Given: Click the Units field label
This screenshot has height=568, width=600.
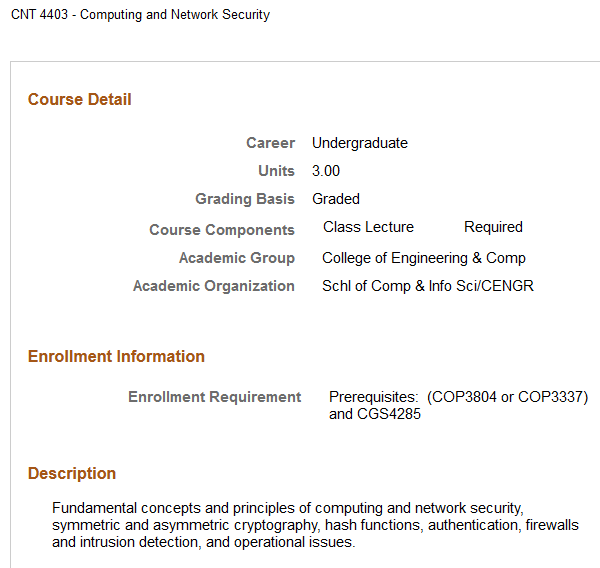Looking at the screenshot, I should click(x=277, y=171).
